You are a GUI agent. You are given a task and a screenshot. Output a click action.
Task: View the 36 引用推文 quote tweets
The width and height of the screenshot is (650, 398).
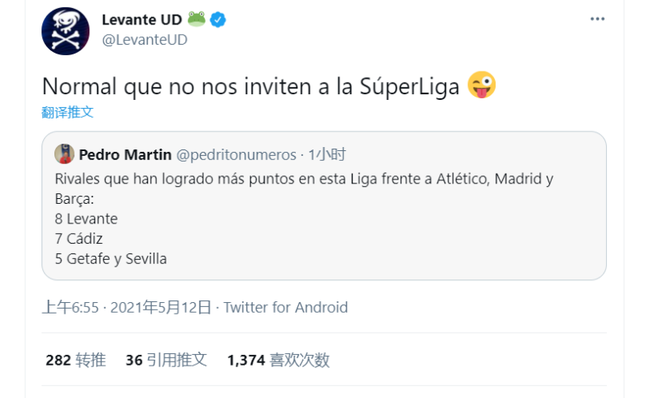point(166,360)
